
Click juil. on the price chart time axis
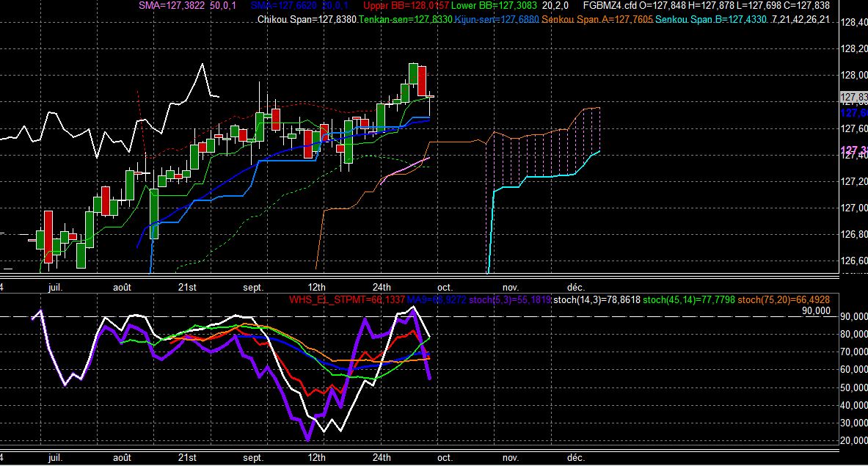pos(55,287)
